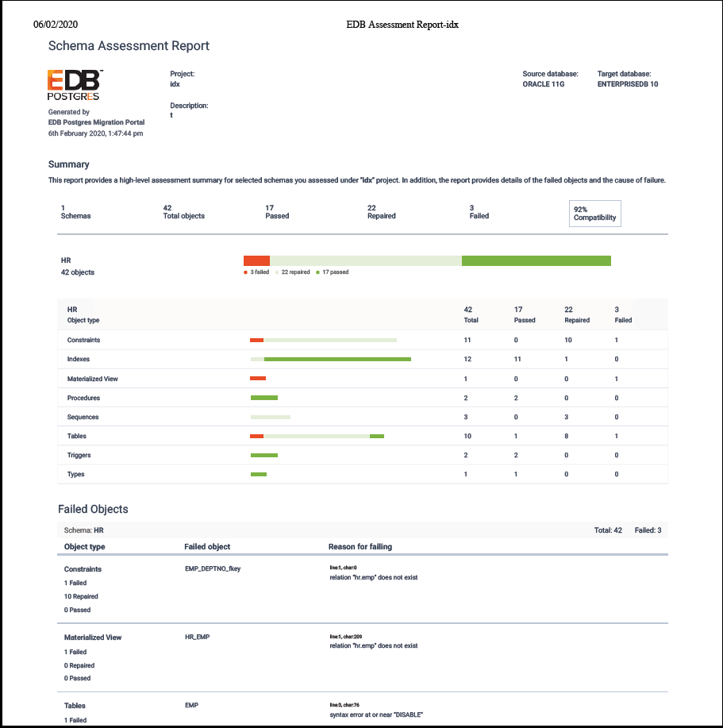Click the syntax error near DISABLE reason
This screenshot has height=728, width=723.
[x=376, y=715]
